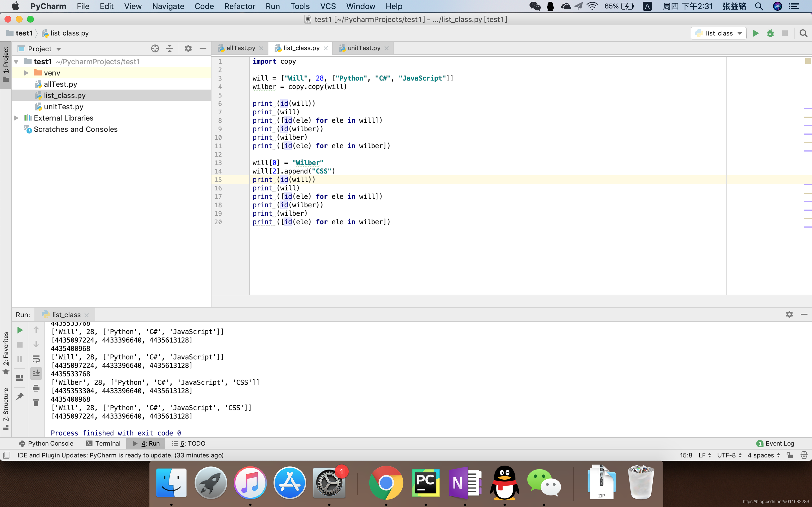Image resolution: width=812 pixels, height=507 pixels.
Task: Print Run console output
Action: [36, 388]
